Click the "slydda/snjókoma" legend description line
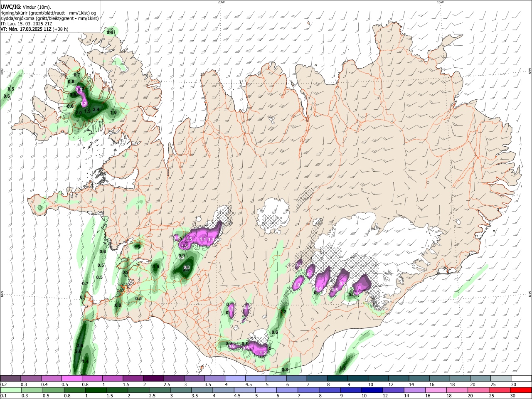 (x=49, y=18)
